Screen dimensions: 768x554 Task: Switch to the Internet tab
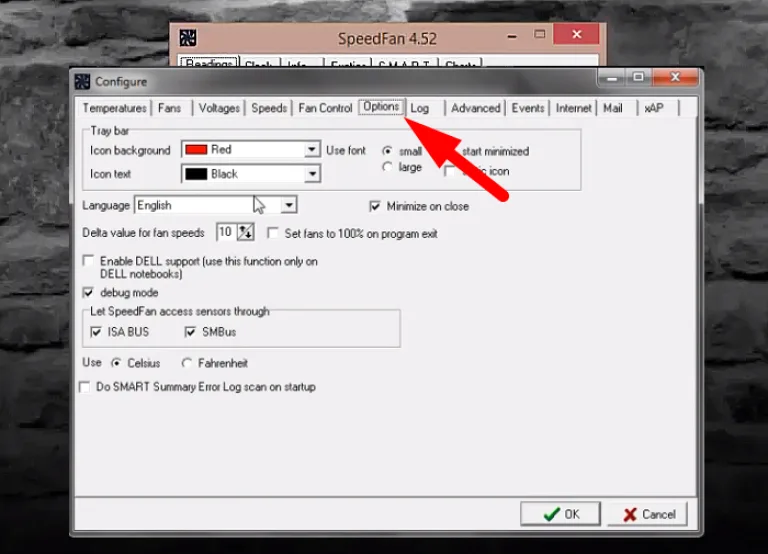click(574, 108)
